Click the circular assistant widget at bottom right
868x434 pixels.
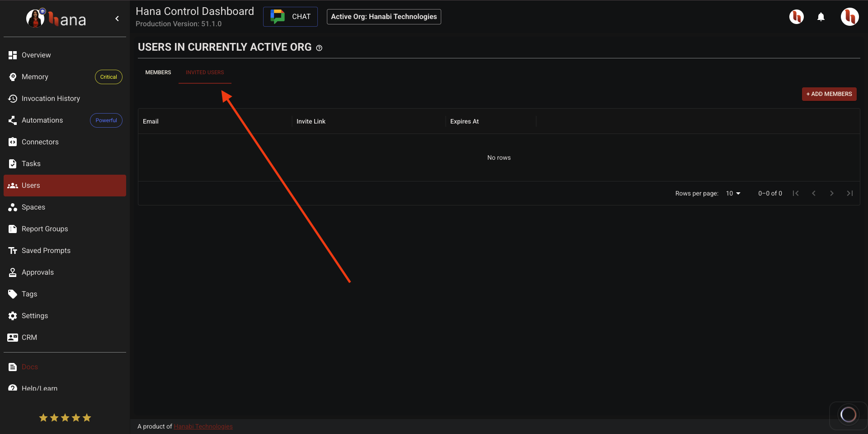tap(848, 414)
